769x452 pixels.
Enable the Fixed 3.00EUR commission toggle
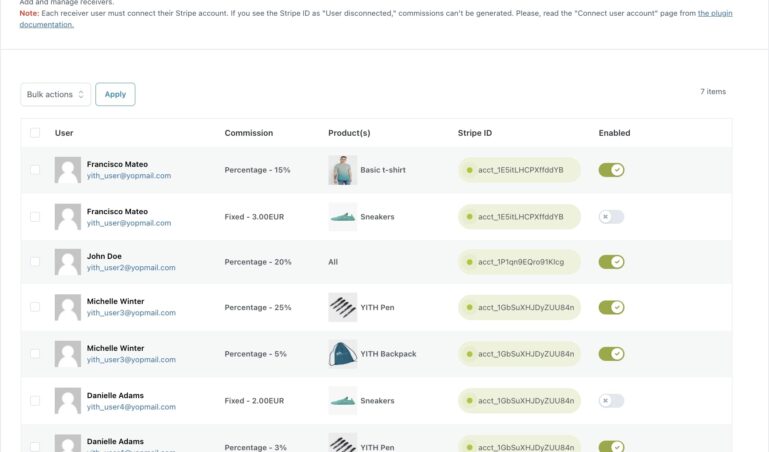(611, 216)
